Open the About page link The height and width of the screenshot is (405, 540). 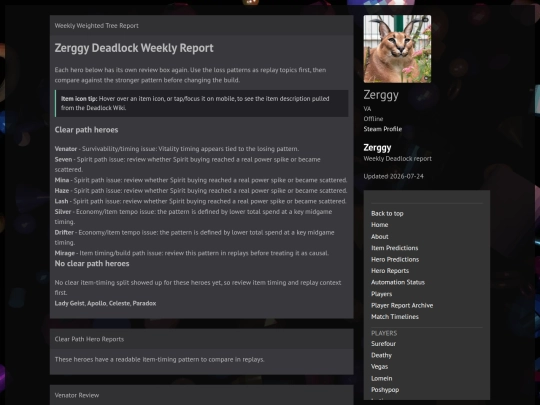click(380, 237)
